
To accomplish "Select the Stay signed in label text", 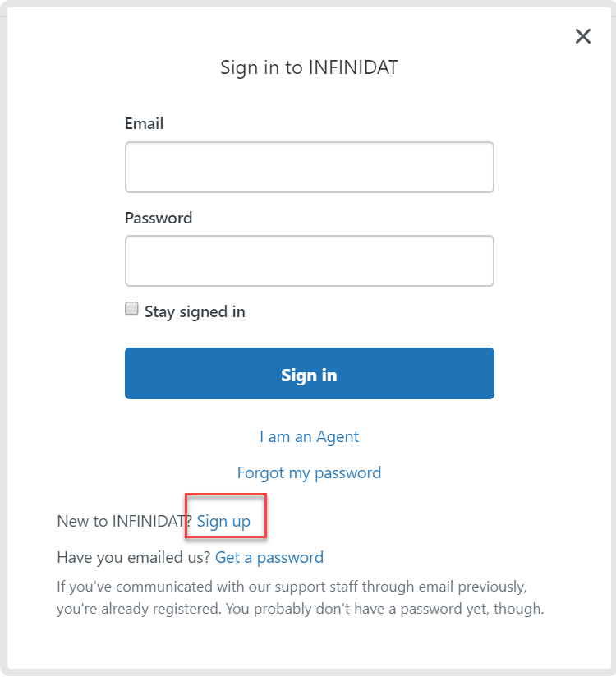I will 195,311.
